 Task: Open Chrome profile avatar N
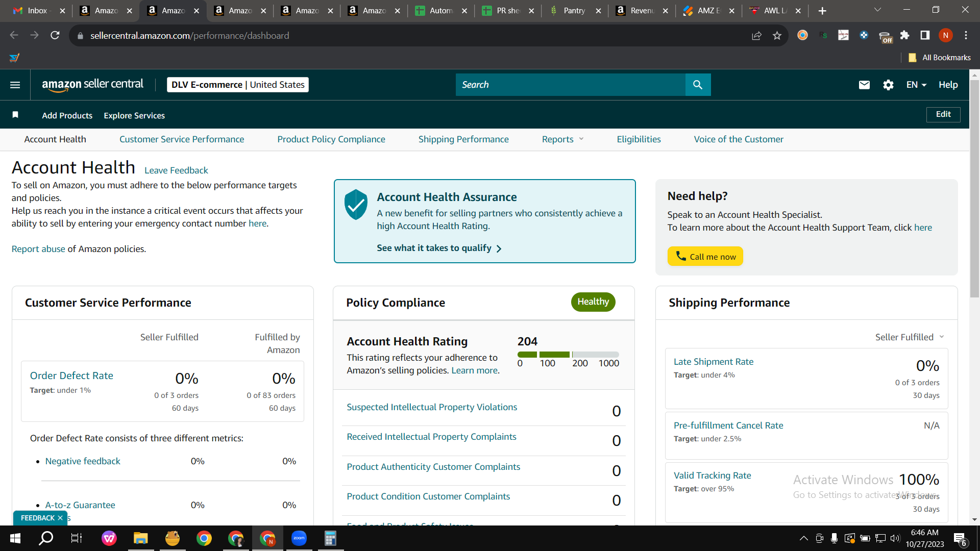[945, 35]
